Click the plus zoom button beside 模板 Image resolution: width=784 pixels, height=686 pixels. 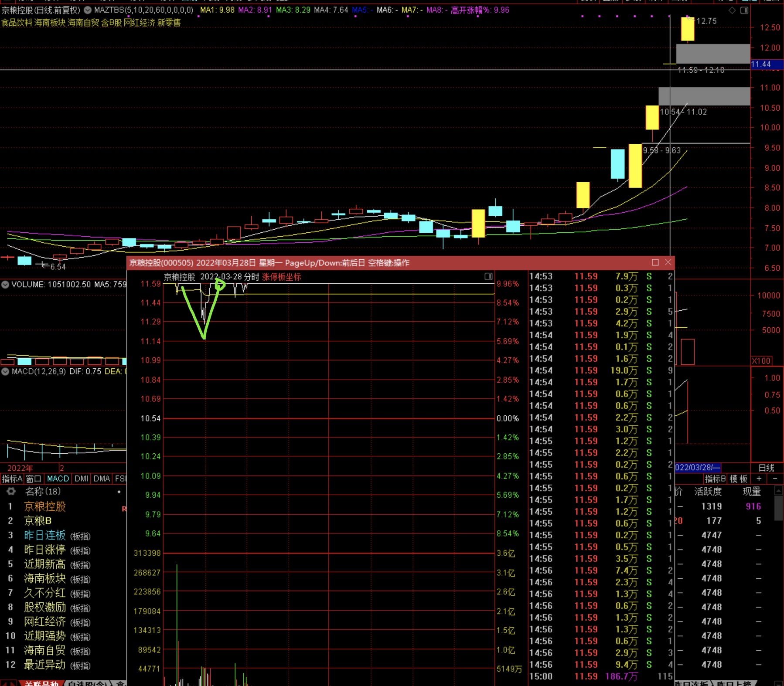[x=759, y=479]
